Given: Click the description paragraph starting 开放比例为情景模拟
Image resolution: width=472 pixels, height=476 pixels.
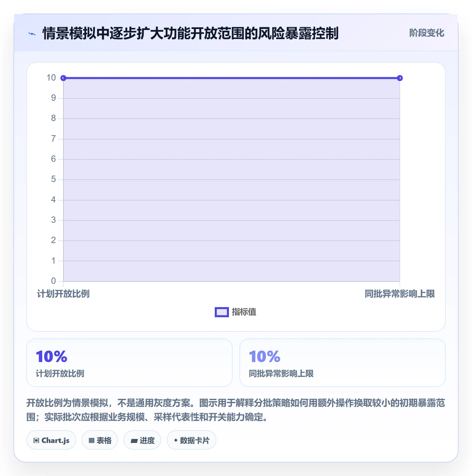Looking at the screenshot, I should click(x=236, y=410).
